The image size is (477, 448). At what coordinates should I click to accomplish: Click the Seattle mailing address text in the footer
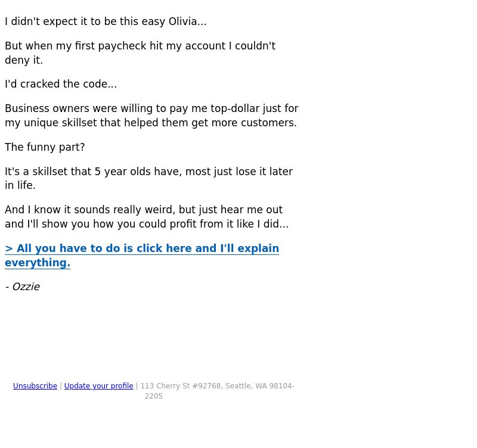(217, 391)
